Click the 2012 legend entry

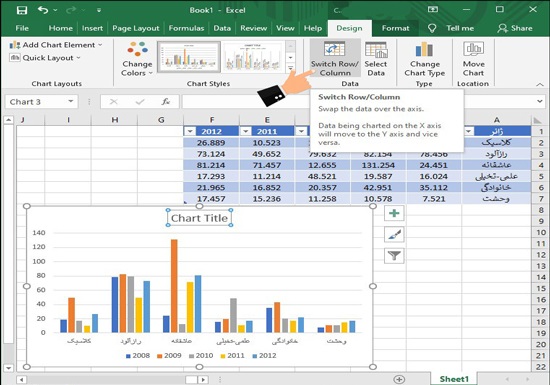(x=264, y=356)
